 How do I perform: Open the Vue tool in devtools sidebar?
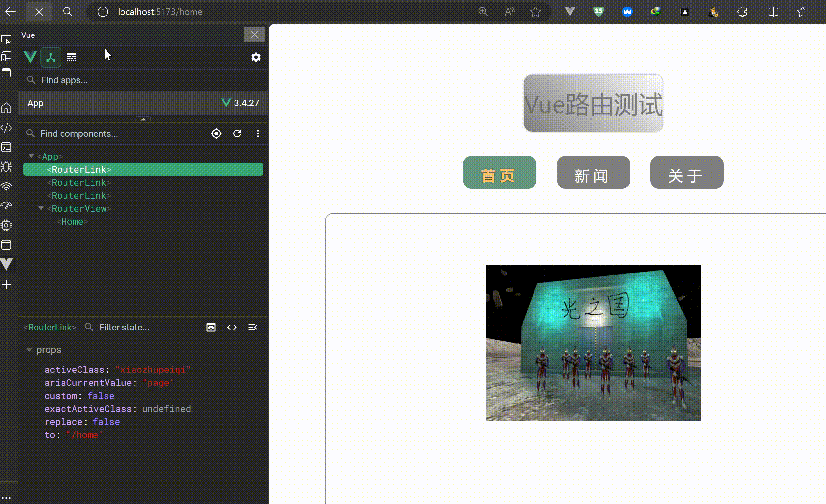[x=7, y=264]
